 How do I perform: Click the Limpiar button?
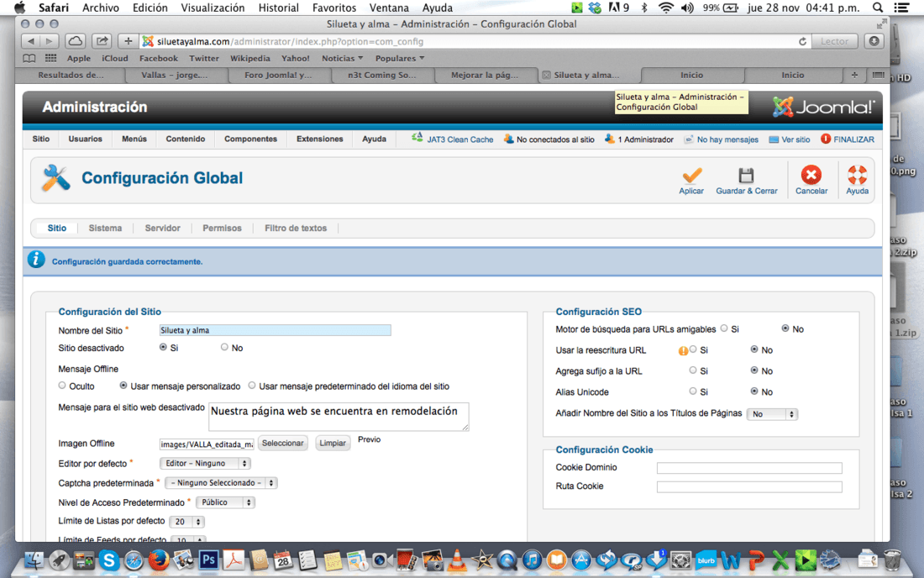pyautogui.click(x=333, y=443)
